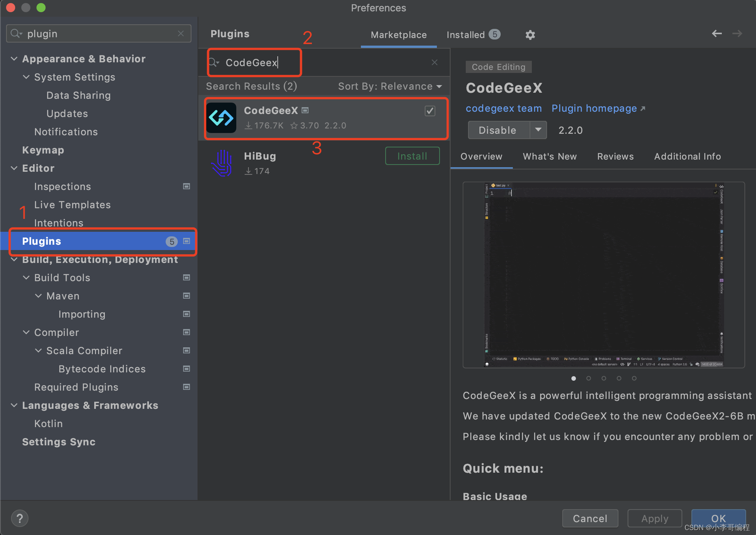Click the HiBug hand icon
The width and height of the screenshot is (756, 535).
click(222, 163)
